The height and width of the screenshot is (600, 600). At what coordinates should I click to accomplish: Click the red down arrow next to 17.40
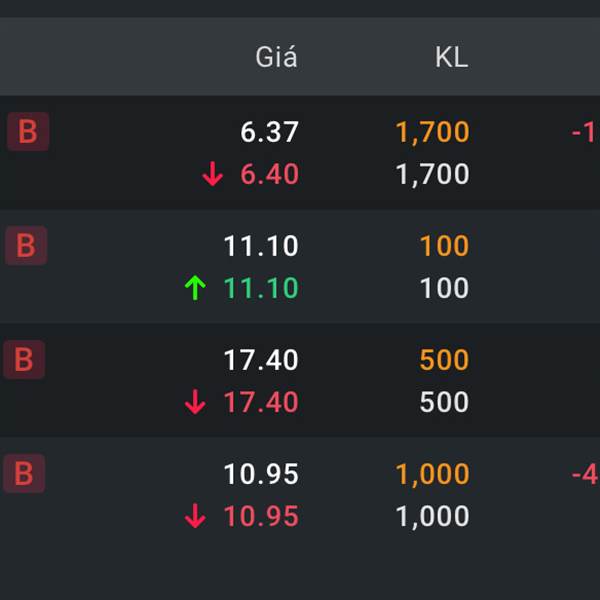coord(195,402)
